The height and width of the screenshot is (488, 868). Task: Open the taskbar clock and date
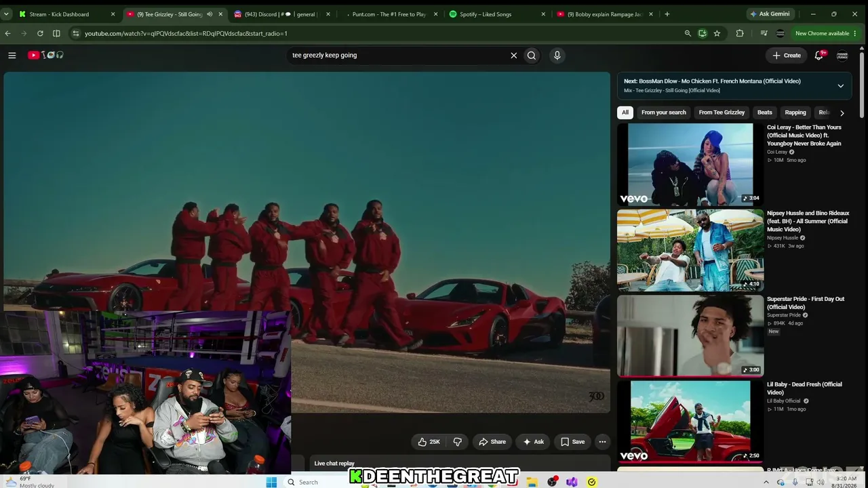click(844, 482)
